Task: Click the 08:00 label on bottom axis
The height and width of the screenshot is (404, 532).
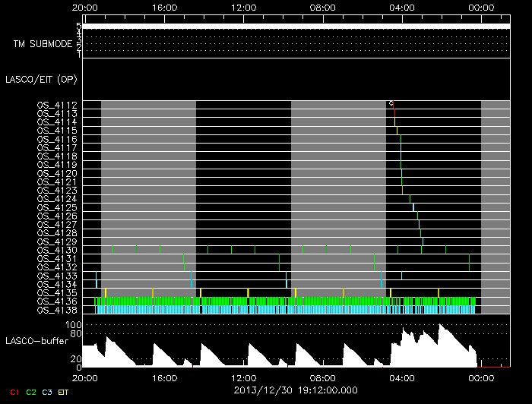Action: [322, 377]
